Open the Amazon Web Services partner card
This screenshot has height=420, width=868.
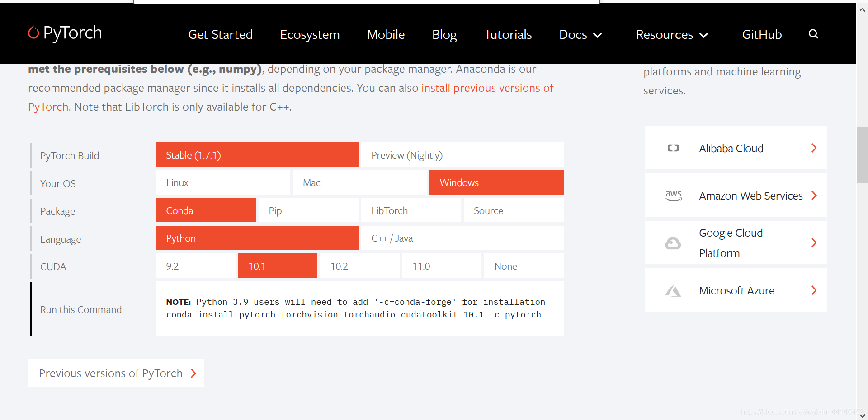pyautogui.click(x=736, y=196)
